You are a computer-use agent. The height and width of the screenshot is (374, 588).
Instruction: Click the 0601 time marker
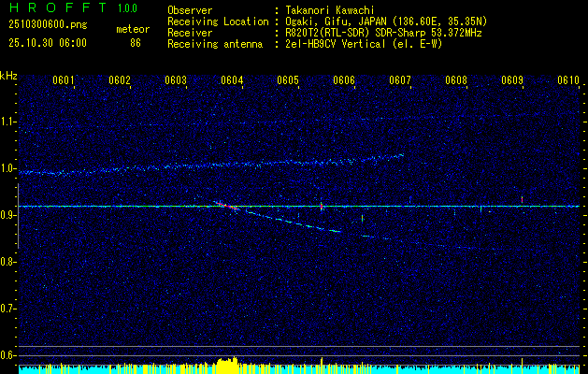[64, 80]
